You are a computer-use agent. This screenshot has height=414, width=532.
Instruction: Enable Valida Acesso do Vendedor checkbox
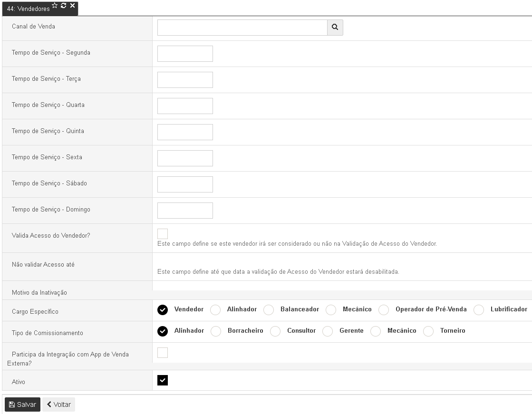[163, 234]
